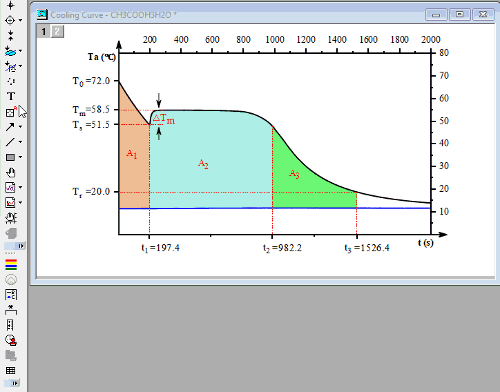This screenshot has width=500, height=392.
Task: Expand the upper toolbar overflow arrow
Action: [x=21, y=246]
